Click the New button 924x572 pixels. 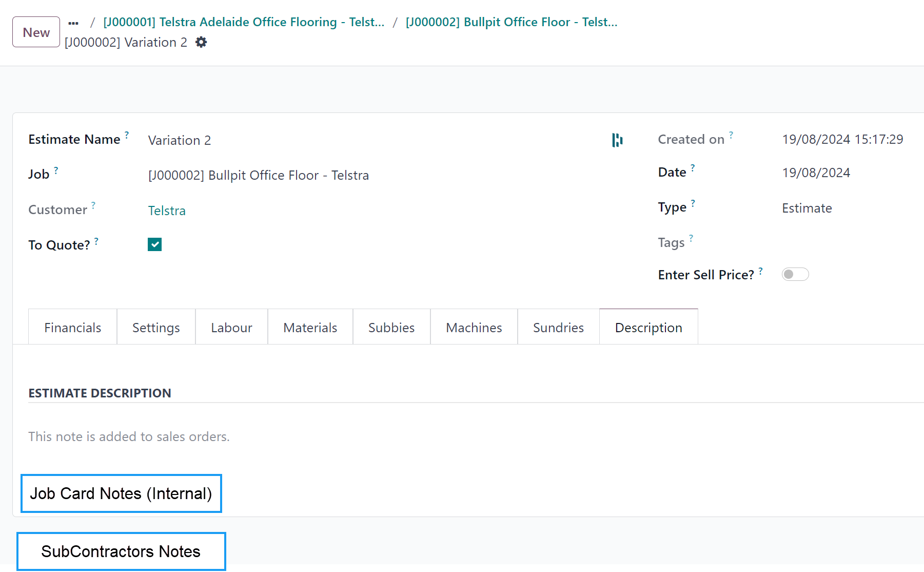[36, 32]
